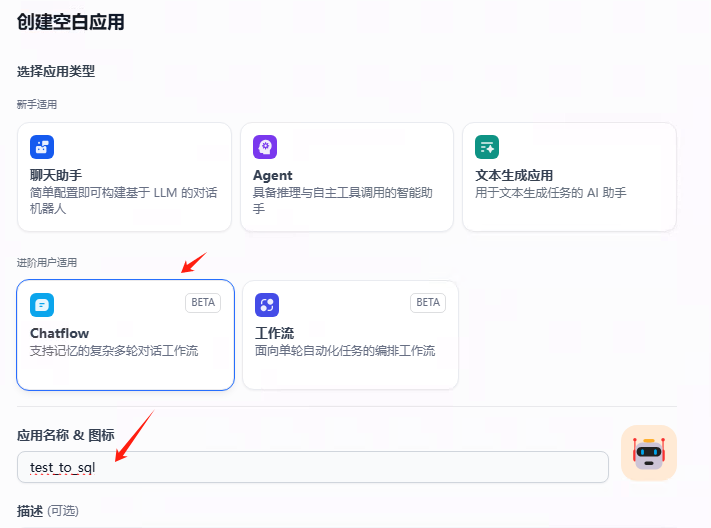Screen dimensions: 711x528
Task: Click the light-blue Chatflow icon
Action: coord(42,305)
